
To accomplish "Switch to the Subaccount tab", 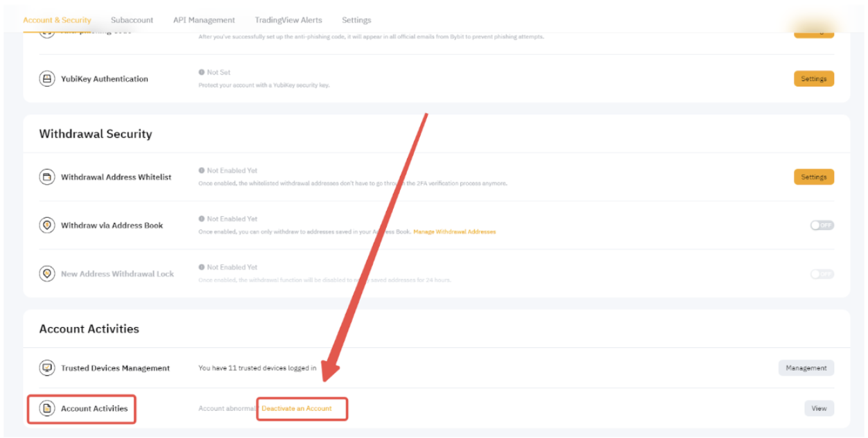I will pos(132,20).
